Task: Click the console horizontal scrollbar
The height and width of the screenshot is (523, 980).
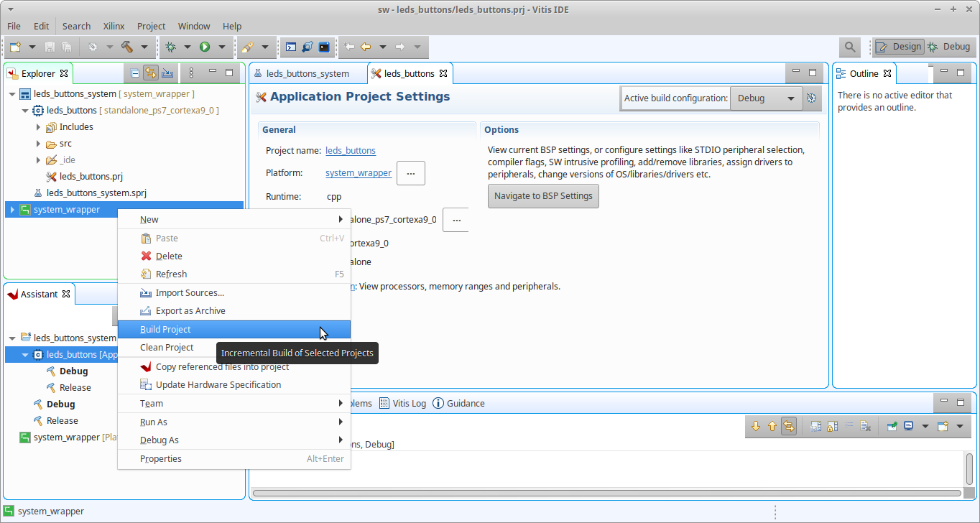Action: (607, 494)
